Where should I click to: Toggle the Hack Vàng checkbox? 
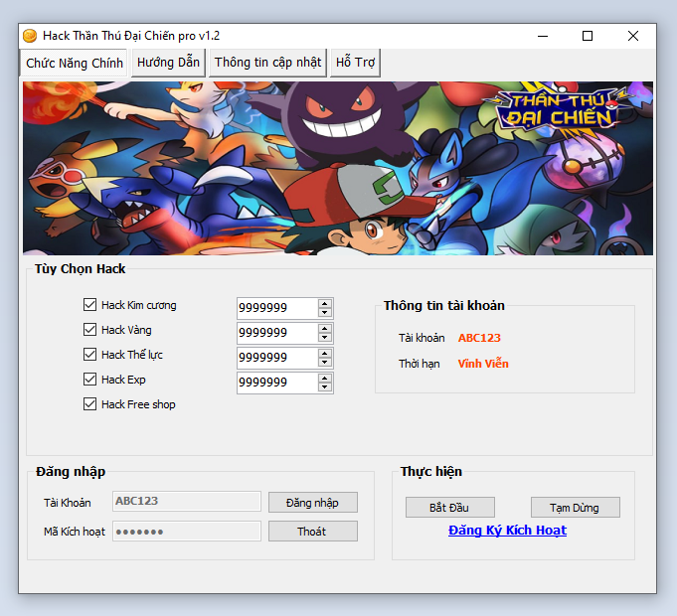[90, 330]
